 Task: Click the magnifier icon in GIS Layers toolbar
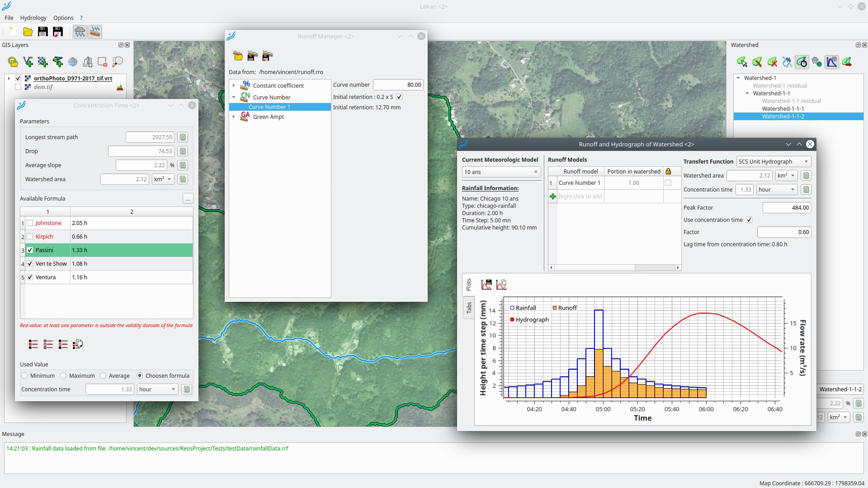tap(118, 62)
